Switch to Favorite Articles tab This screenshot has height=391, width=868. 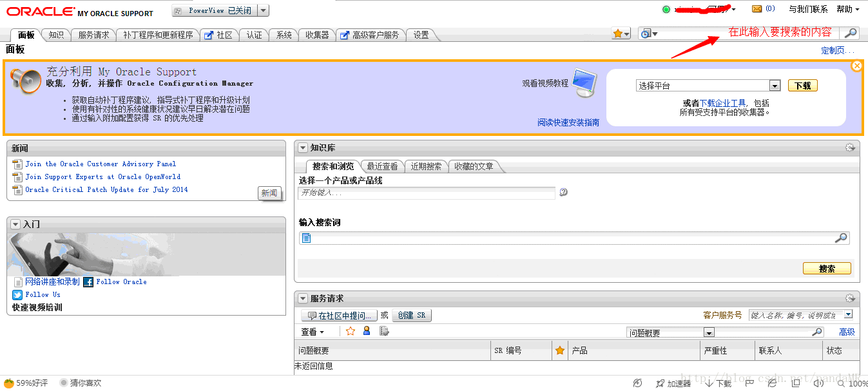474,166
